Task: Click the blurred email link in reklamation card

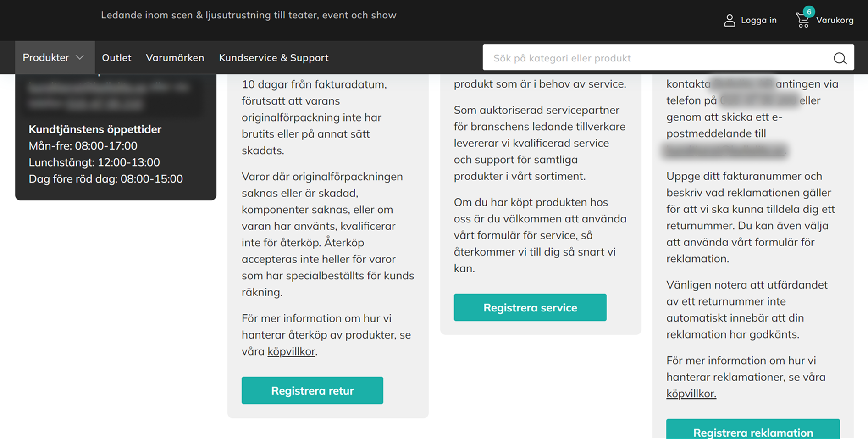Action: click(x=725, y=150)
